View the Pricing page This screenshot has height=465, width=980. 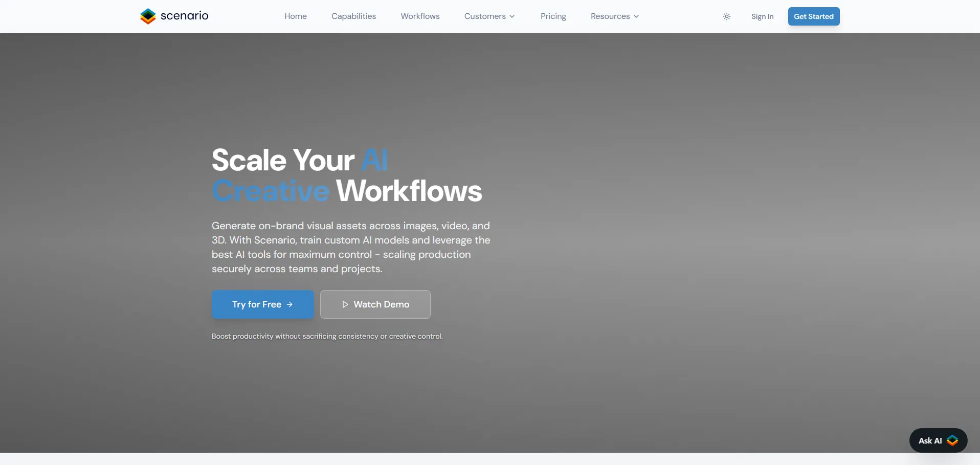[553, 16]
